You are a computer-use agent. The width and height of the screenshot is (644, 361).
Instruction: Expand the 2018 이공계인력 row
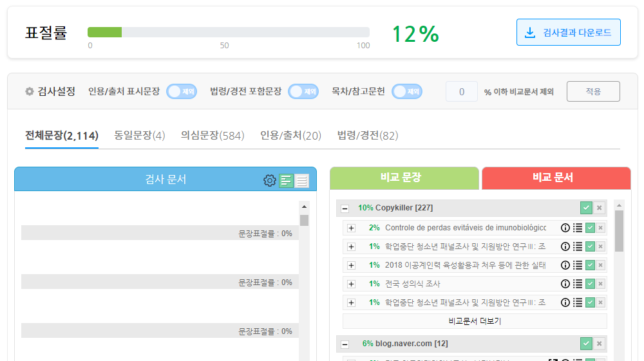click(x=351, y=265)
